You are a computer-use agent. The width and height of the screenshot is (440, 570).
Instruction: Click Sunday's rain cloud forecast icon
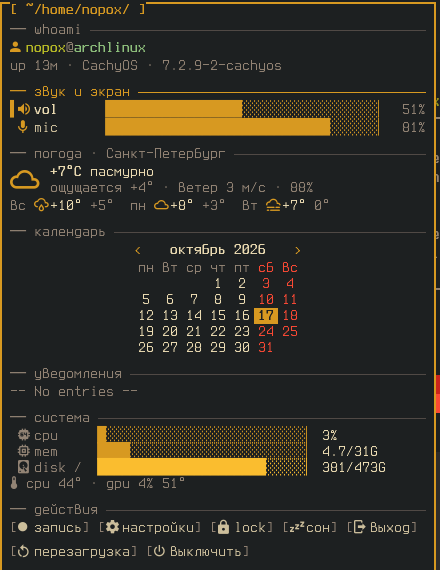coord(41,205)
